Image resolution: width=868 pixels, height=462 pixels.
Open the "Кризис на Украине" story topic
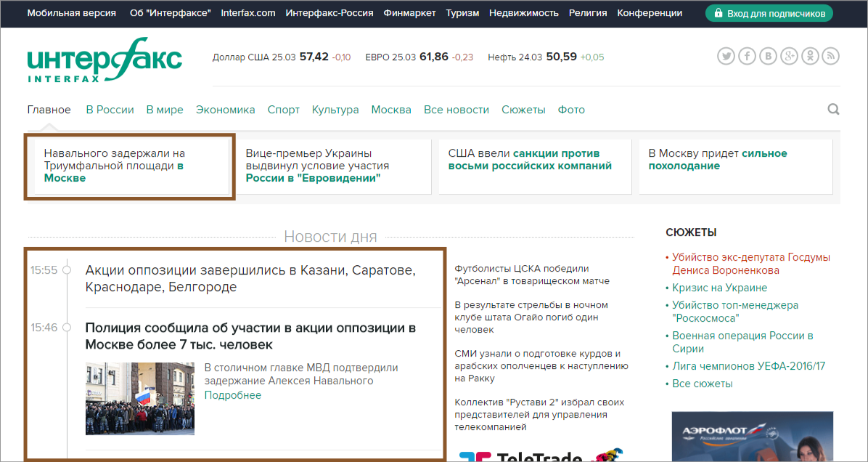click(719, 288)
